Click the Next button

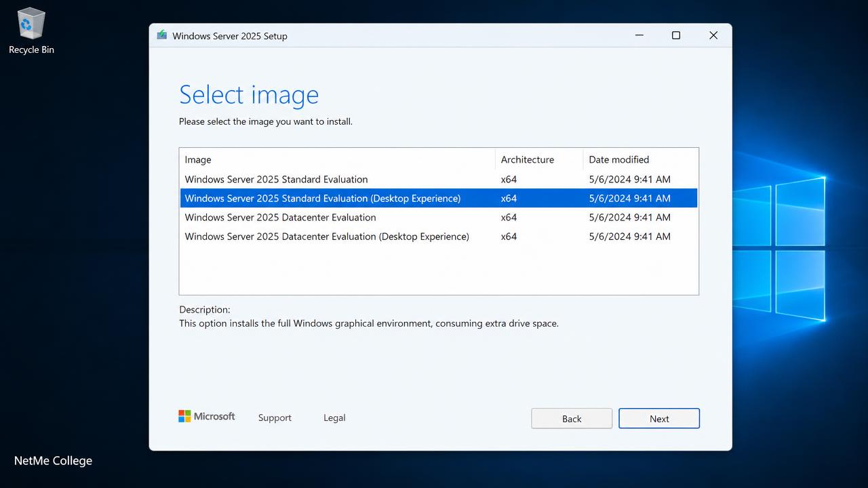(x=659, y=419)
